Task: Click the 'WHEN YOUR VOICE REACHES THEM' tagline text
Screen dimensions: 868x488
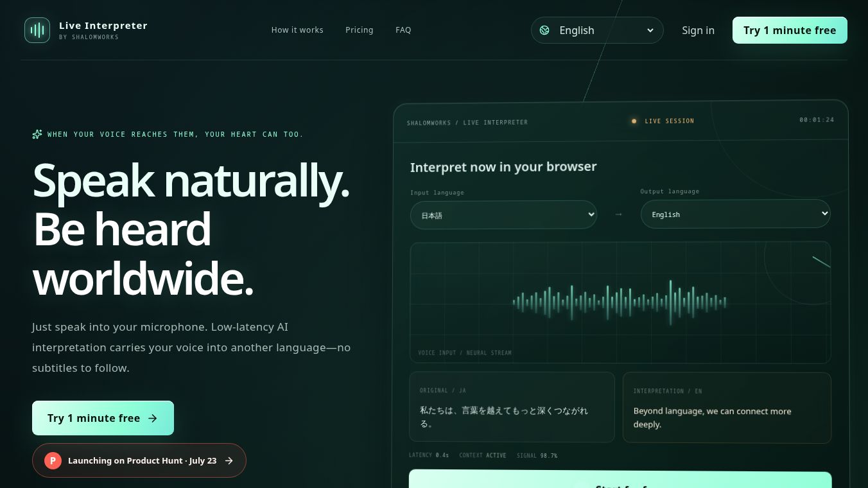Action: [x=175, y=134]
